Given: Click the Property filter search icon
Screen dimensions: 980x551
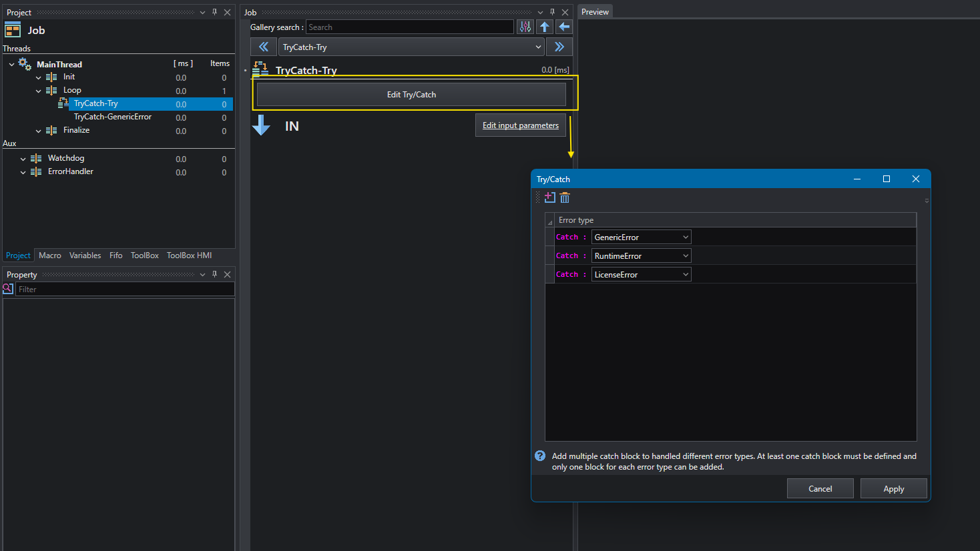Looking at the screenshot, I should pyautogui.click(x=8, y=289).
